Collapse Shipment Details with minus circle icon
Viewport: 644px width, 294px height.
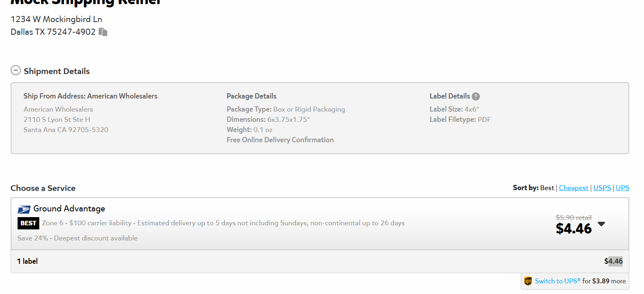pos(16,70)
